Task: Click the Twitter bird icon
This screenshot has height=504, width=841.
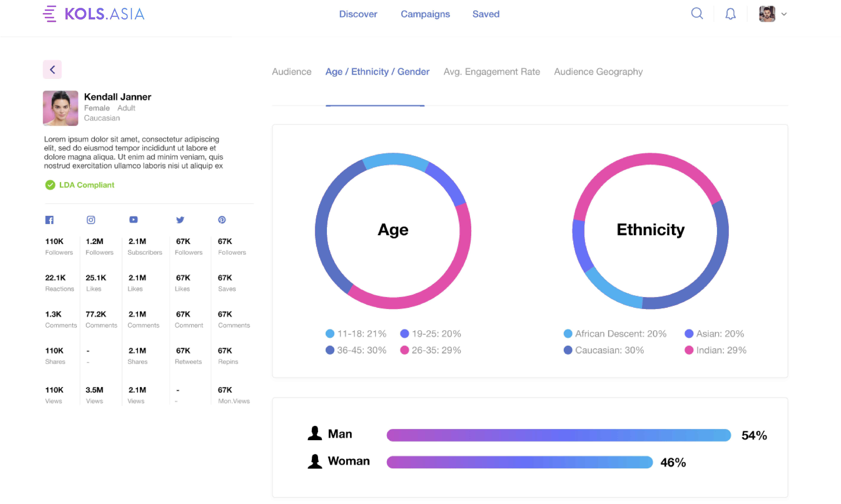Action: click(x=180, y=220)
